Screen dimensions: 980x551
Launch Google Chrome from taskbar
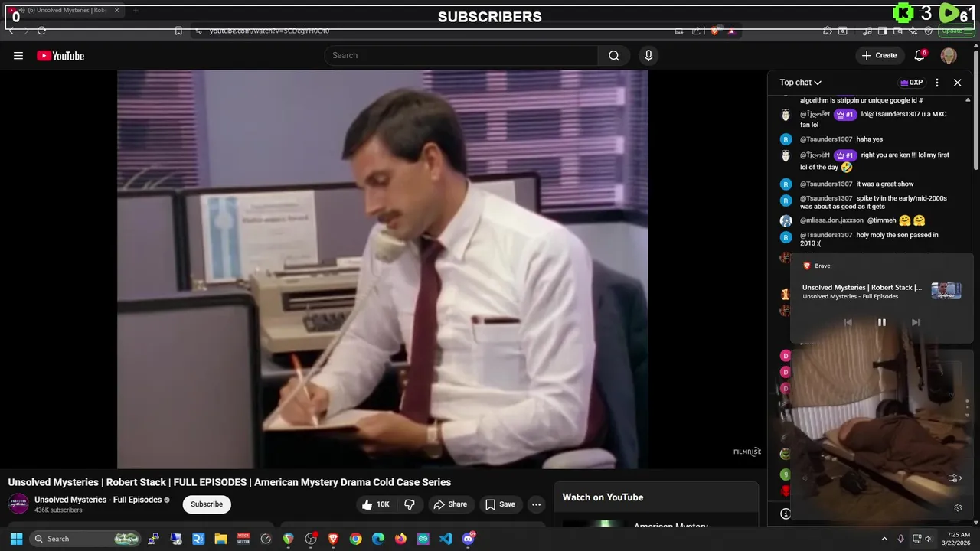(356, 539)
